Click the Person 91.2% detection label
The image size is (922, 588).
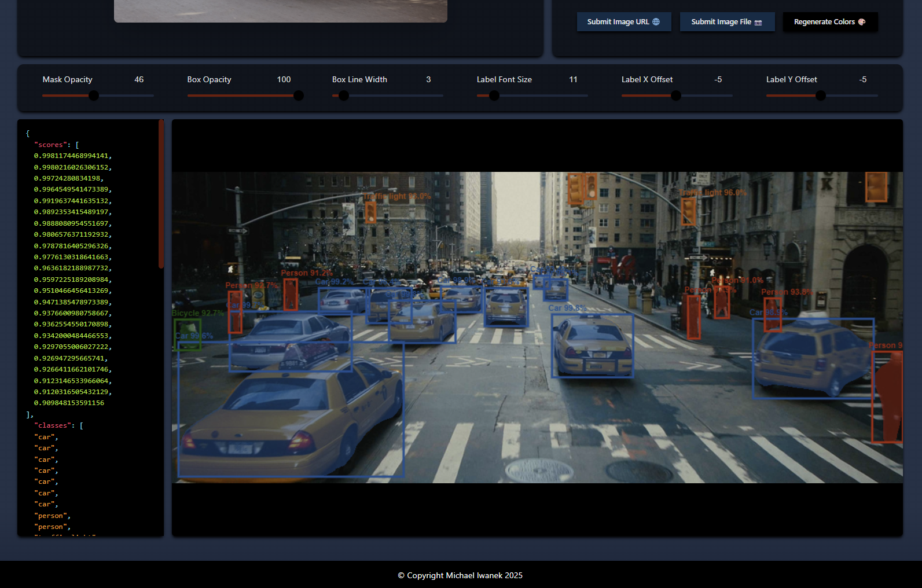pyautogui.click(x=307, y=273)
